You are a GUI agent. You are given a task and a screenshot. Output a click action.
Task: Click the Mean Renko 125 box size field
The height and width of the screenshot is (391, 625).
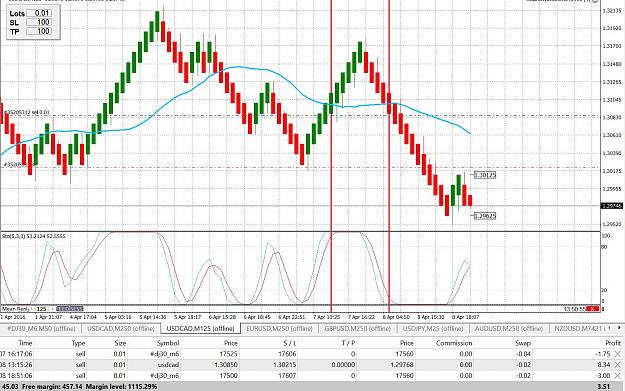tap(42, 309)
